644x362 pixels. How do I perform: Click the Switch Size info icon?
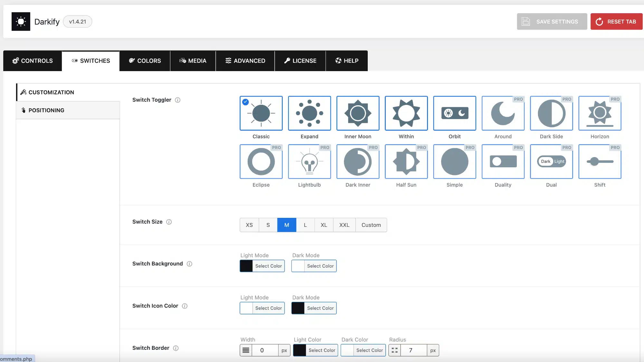point(169,222)
